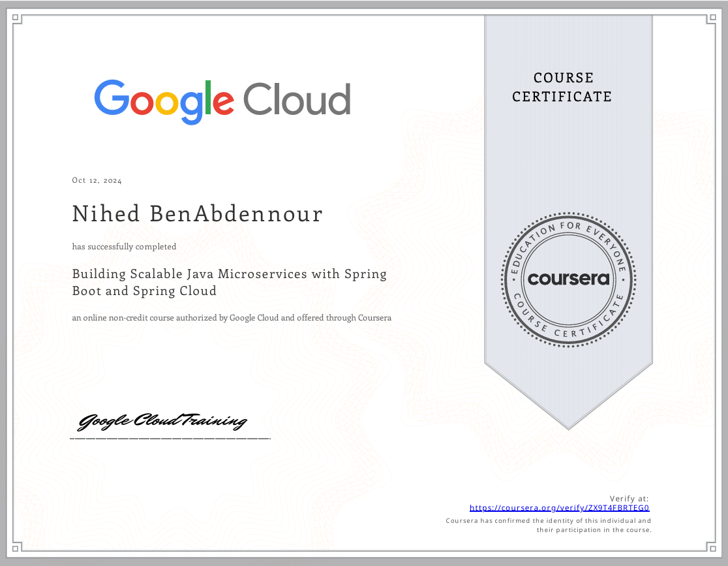Click the pointed bottom tip of the ribbon
The height and width of the screenshot is (566, 728).
(x=568, y=426)
